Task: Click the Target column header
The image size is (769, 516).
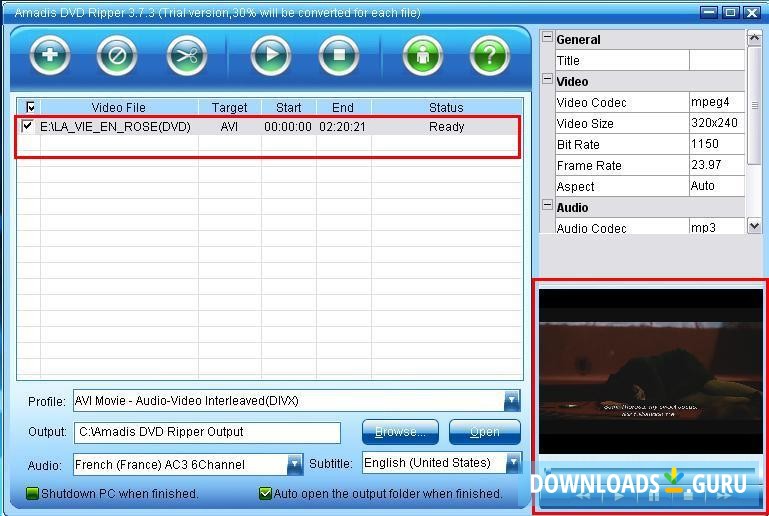Action: click(230, 107)
